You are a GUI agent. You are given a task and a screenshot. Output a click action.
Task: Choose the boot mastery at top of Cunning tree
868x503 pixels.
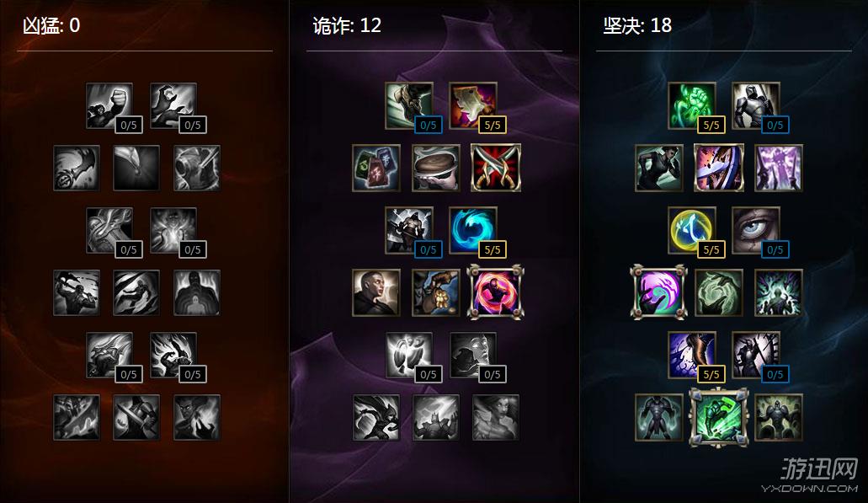click(408, 106)
